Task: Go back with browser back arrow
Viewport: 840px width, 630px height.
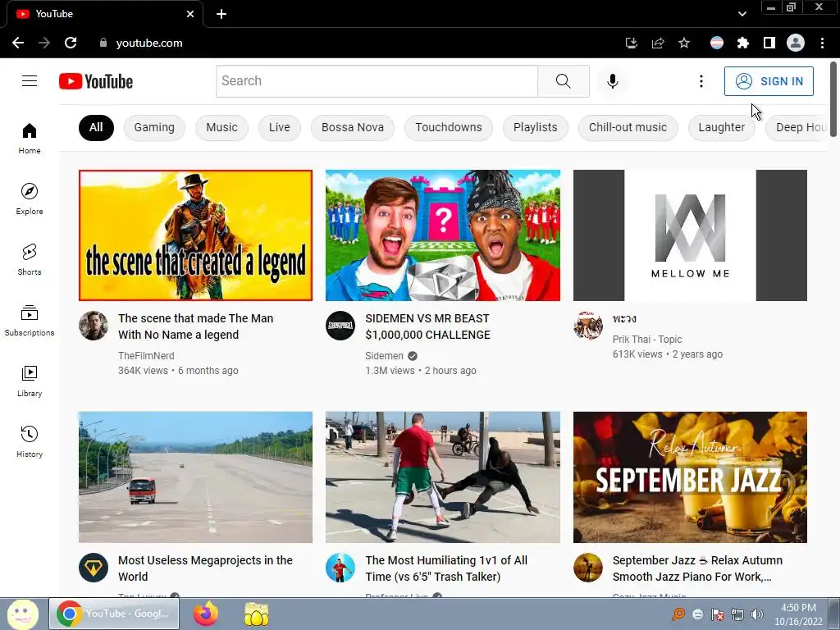Action: click(x=18, y=43)
